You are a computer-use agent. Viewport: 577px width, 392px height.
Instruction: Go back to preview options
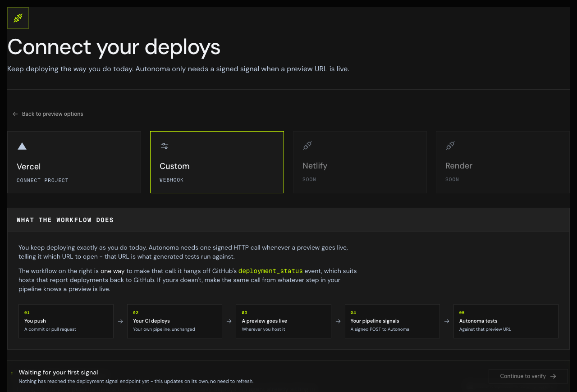tap(48, 114)
